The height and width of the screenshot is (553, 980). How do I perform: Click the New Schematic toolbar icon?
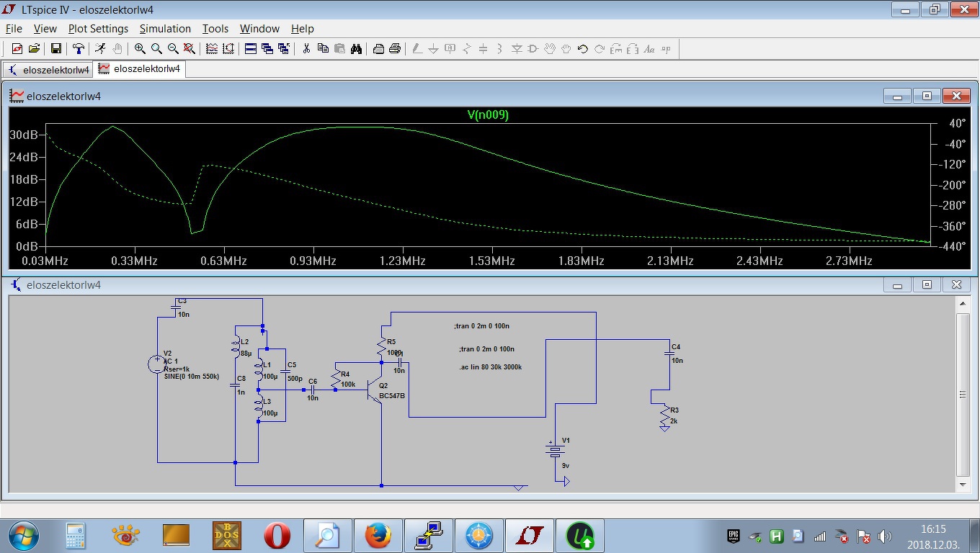17,49
